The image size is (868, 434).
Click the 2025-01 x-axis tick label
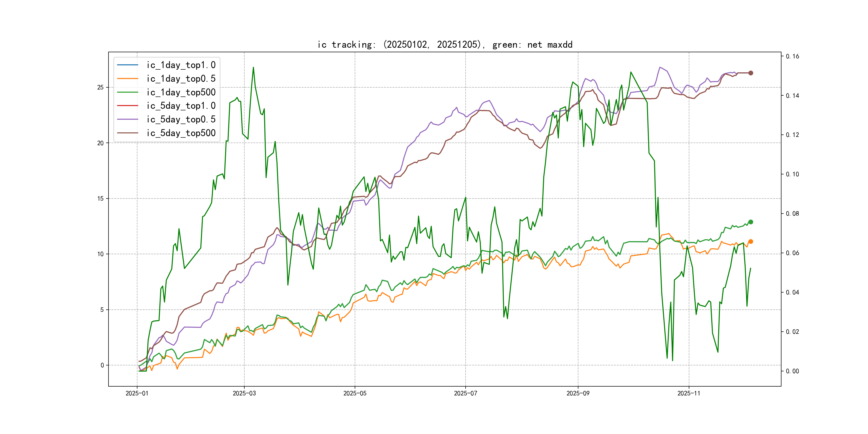click(x=137, y=393)
